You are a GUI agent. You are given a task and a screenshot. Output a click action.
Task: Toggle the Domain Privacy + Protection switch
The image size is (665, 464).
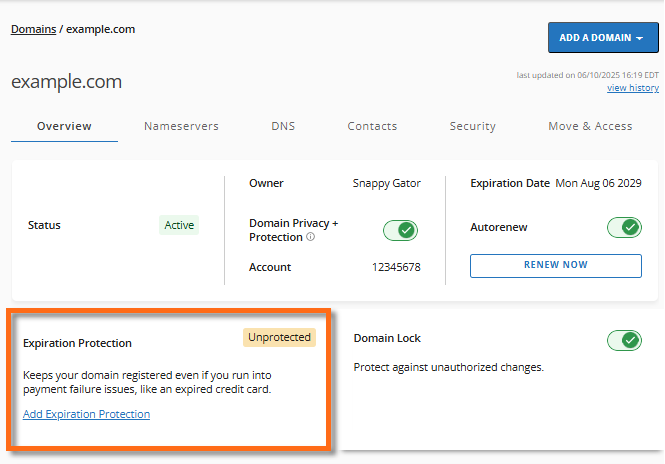[400, 230]
